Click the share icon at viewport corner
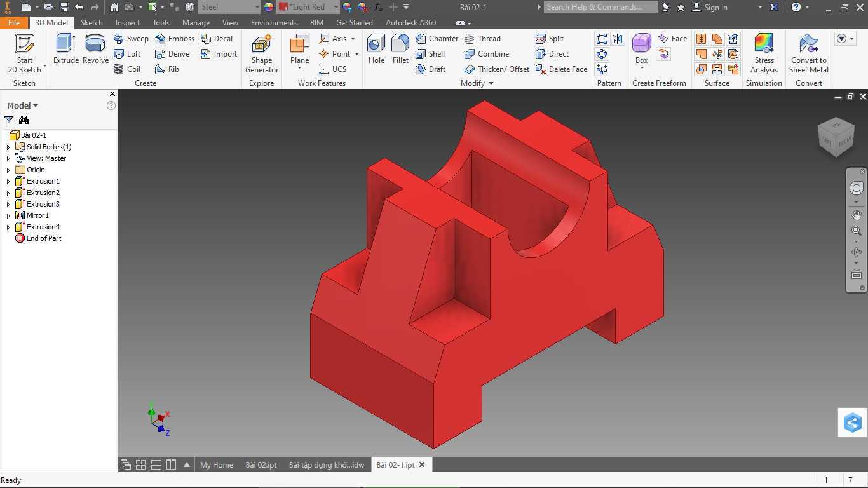This screenshot has width=868, height=488. coord(852,423)
